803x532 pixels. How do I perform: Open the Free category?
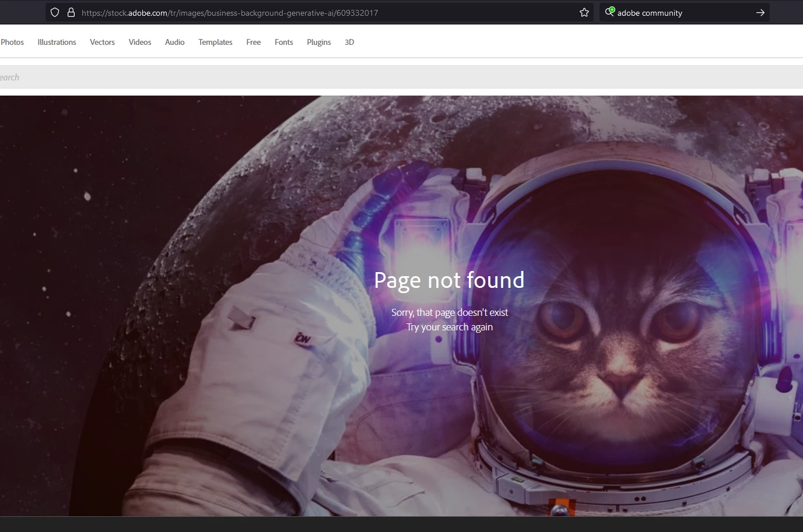coord(253,42)
